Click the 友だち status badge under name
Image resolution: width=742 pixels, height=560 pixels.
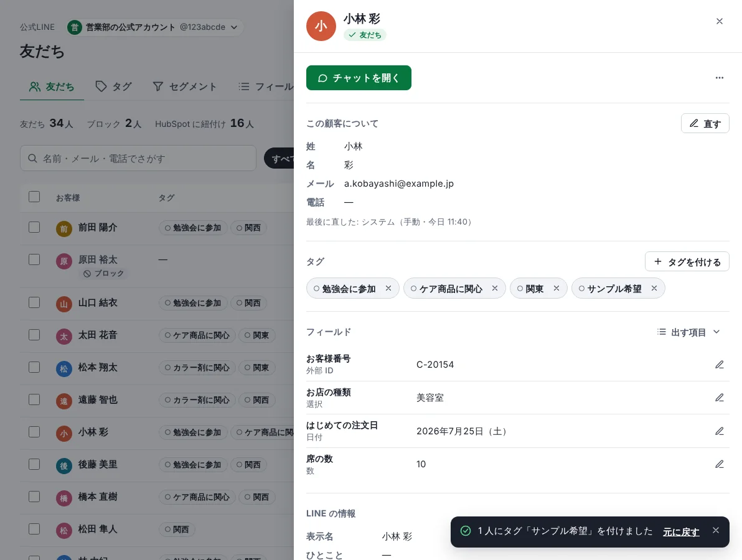pos(365,35)
